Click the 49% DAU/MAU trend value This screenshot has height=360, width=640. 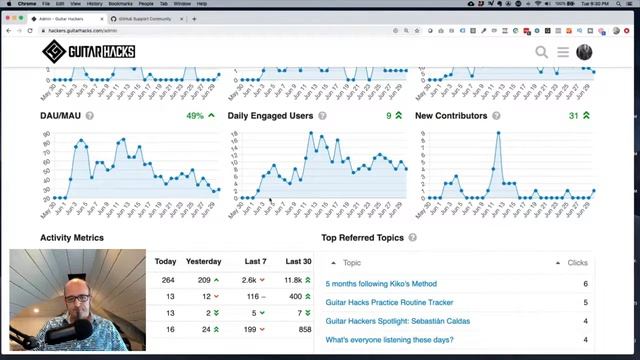pyautogui.click(x=195, y=116)
